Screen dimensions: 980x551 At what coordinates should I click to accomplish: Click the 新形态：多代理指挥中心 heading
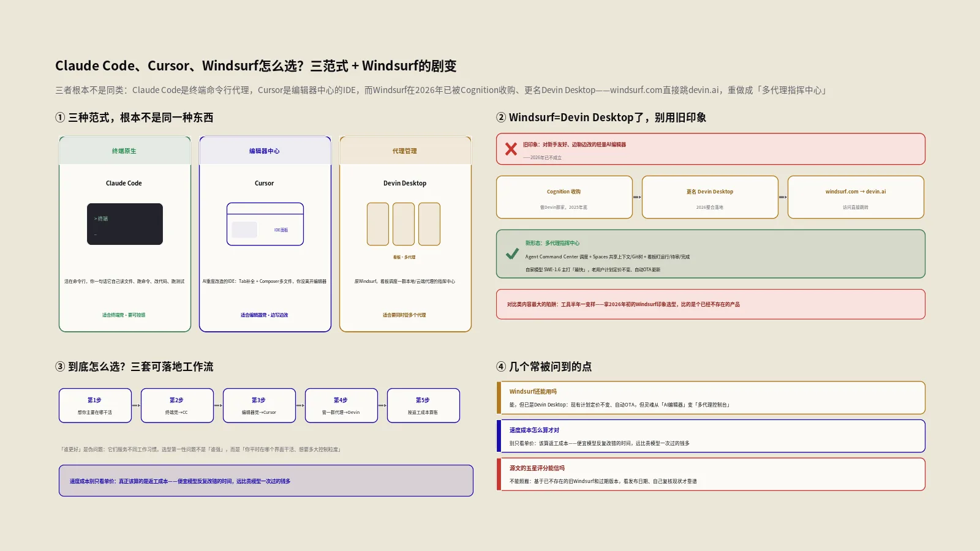552,243
